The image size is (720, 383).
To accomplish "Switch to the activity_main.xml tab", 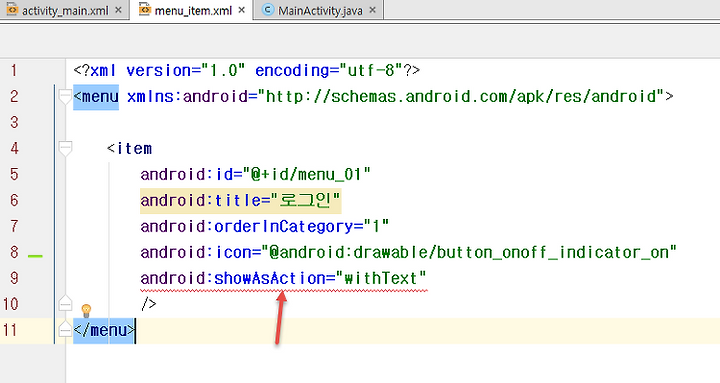I will point(65,10).
